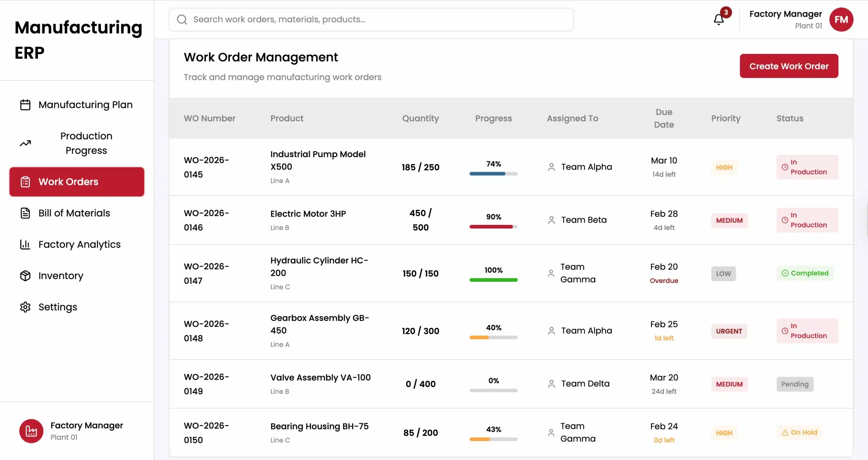
Task: Go to Factory Analytics page
Action: tap(79, 244)
